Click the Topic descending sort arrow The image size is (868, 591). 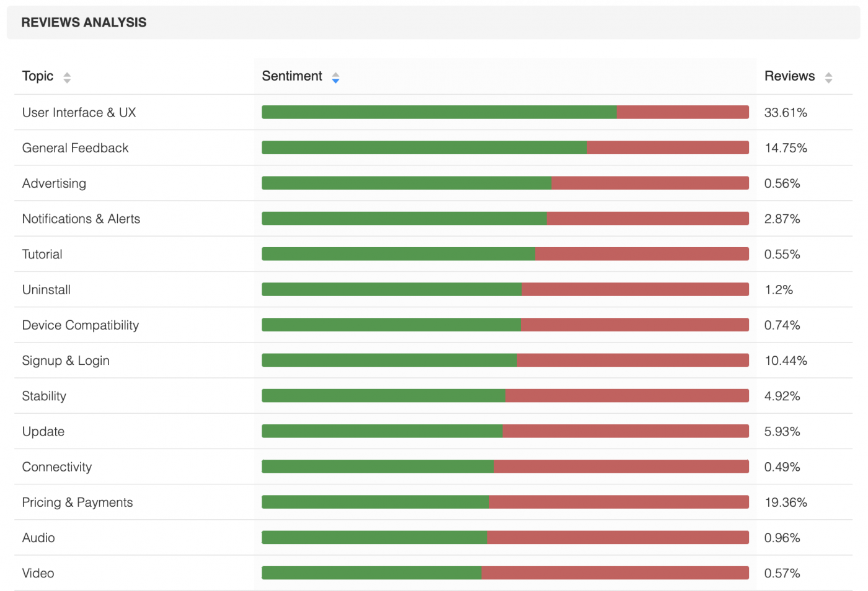coord(66,81)
